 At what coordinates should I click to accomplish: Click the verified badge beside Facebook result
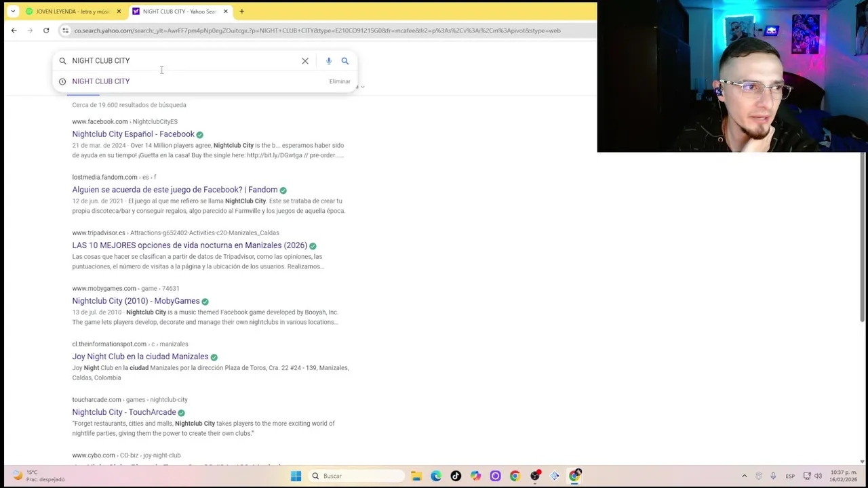click(x=199, y=135)
